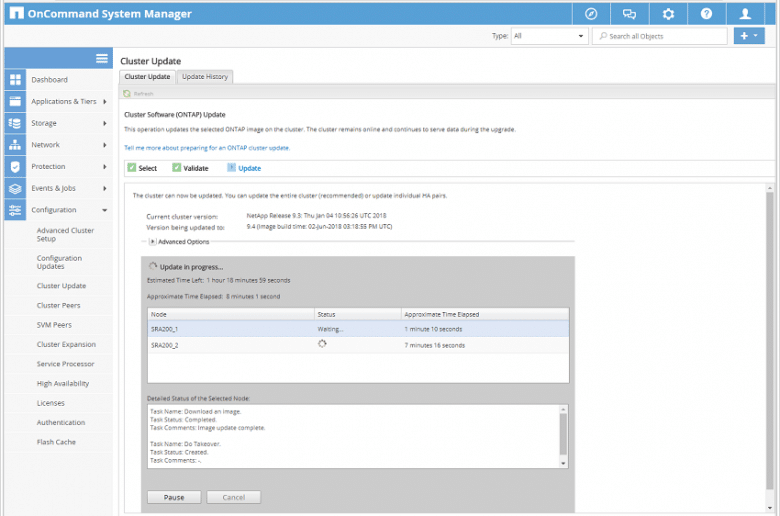Expand the Storage submenu arrow
Screen dimensions: 780x516
tap(105, 123)
